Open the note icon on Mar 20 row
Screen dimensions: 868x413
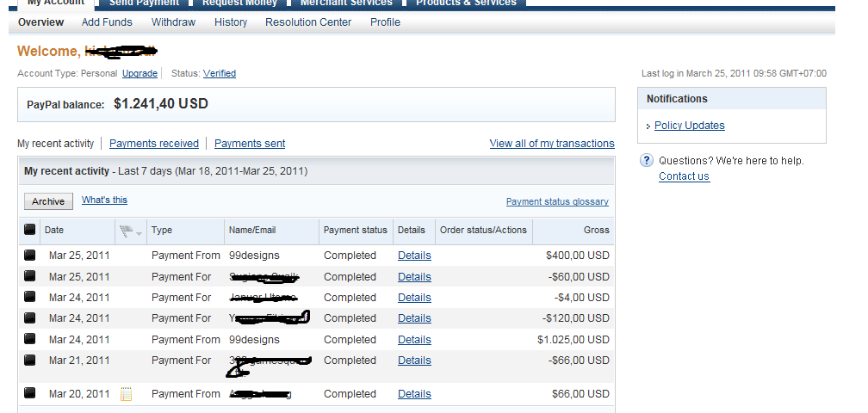click(126, 394)
